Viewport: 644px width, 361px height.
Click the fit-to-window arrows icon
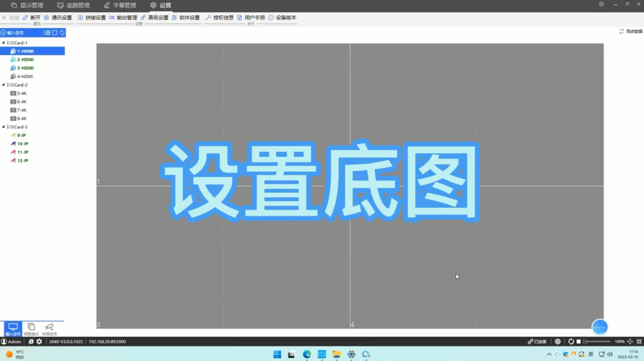[x=630, y=342]
